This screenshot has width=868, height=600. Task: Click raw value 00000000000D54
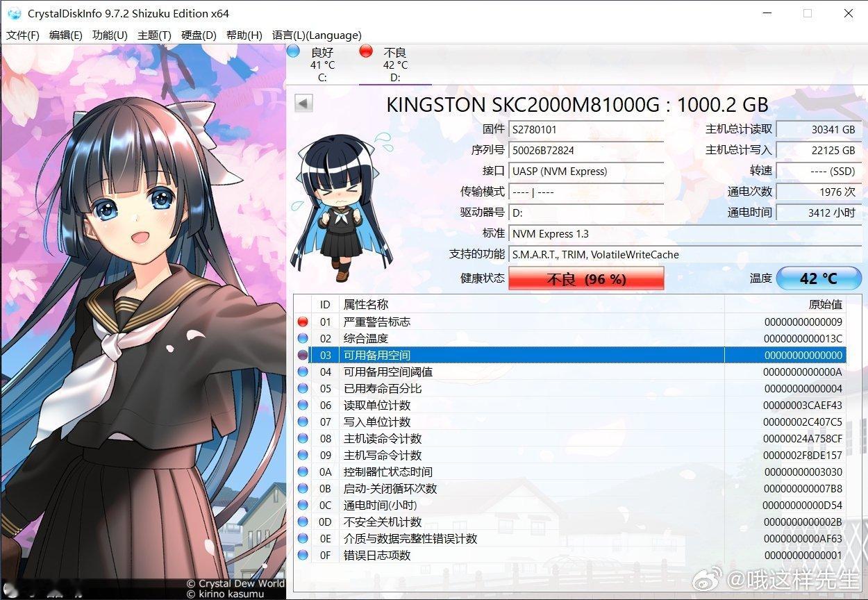(803, 505)
